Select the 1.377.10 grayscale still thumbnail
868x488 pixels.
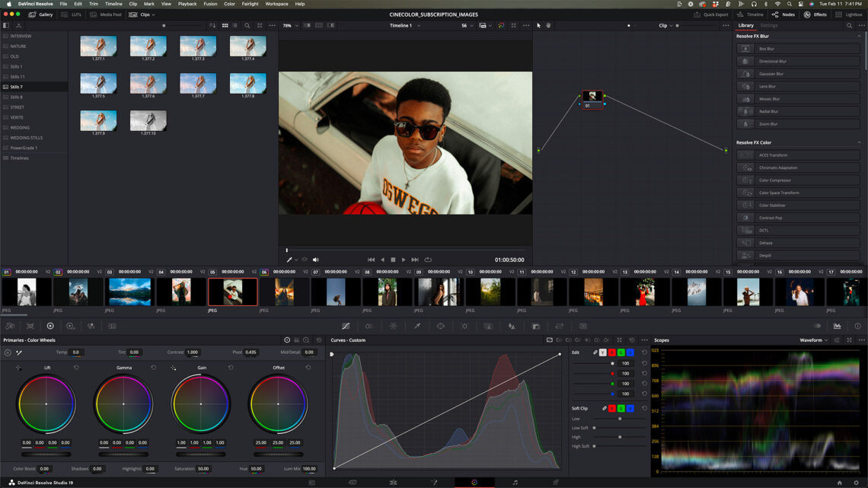click(x=148, y=120)
